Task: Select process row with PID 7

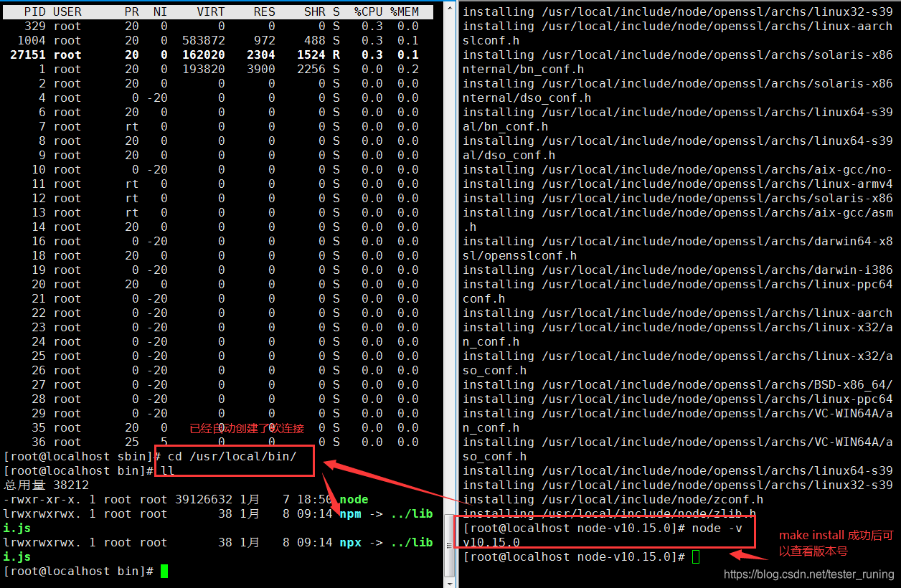Action: pyautogui.click(x=218, y=126)
